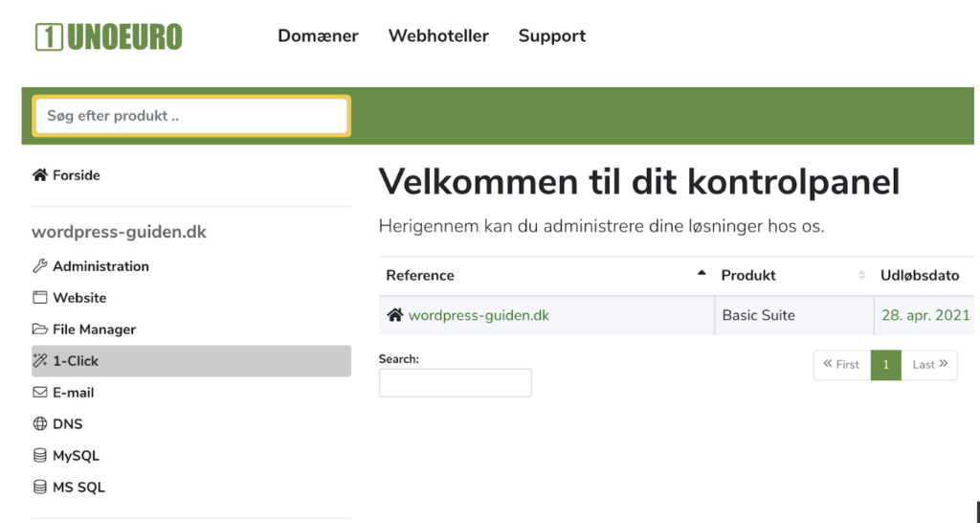Open the wordpress-guiden.dk link in table

(x=479, y=315)
